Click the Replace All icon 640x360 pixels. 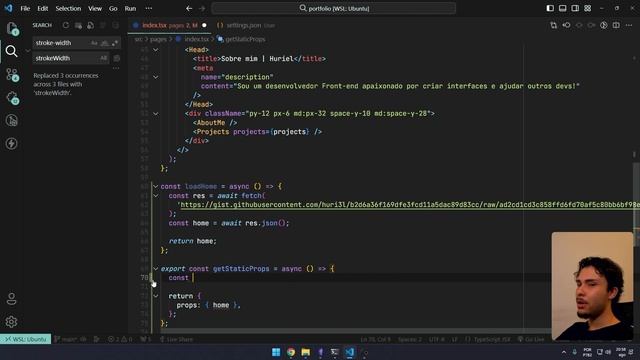pyautogui.click(x=117, y=58)
